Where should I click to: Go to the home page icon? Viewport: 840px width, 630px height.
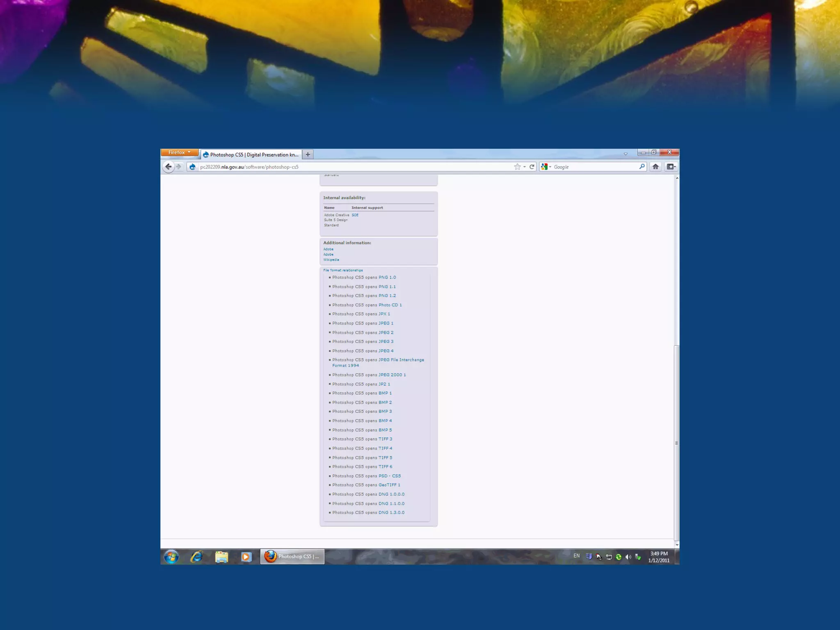point(655,167)
